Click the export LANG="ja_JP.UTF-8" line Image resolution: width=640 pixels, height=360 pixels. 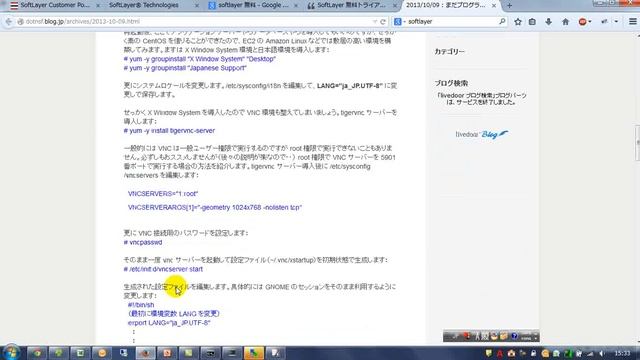coord(169,323)
